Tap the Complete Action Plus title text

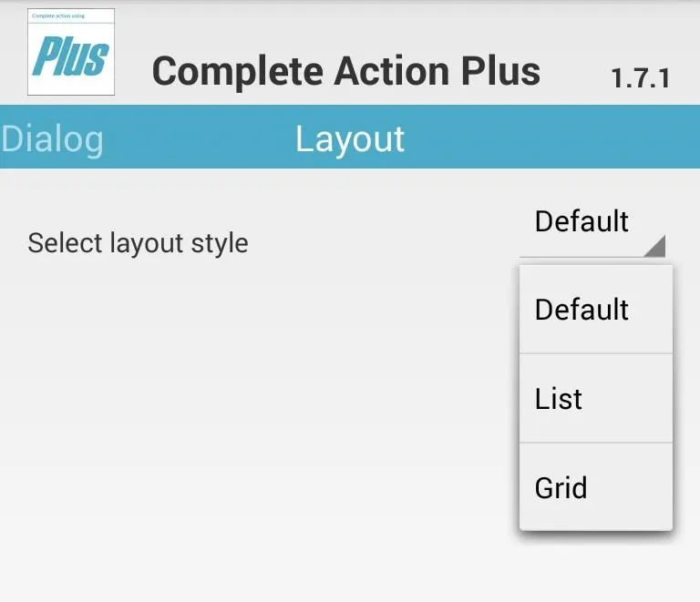point(346,71)
